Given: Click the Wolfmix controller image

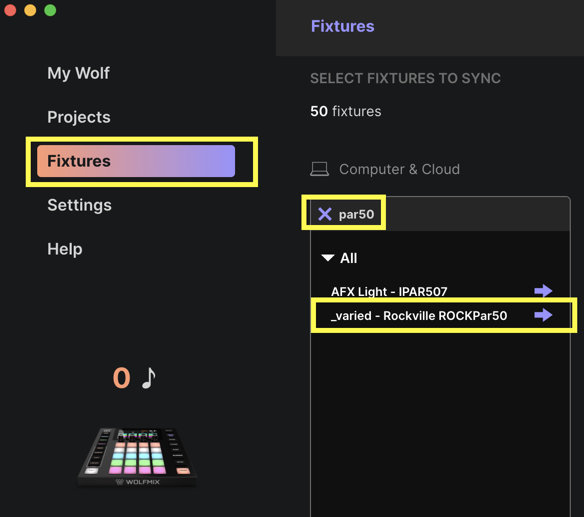Looking at the screenshot, I should tap(137, 457).
